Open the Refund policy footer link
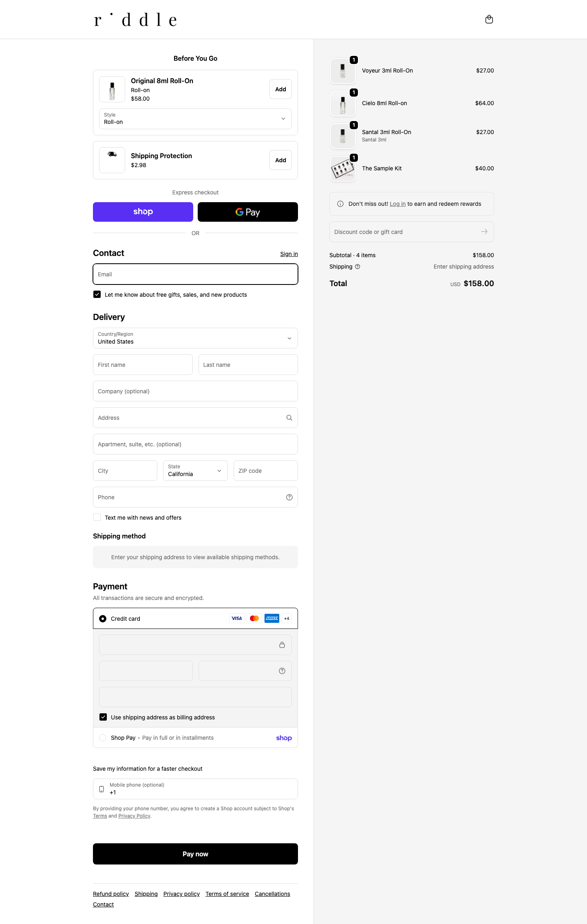Viewport: 587px width, 924px height. pos(111,894)
